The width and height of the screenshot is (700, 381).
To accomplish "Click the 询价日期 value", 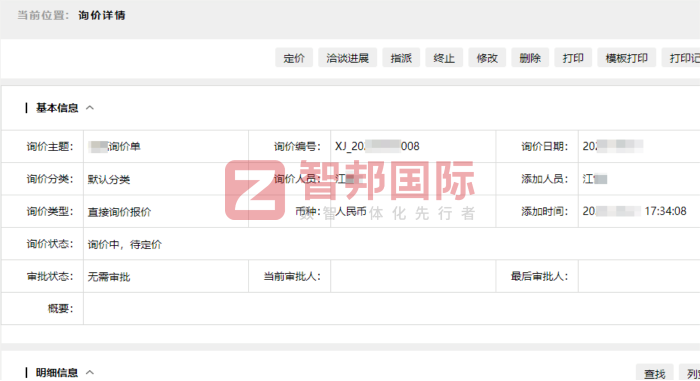I will pos(612,146).
